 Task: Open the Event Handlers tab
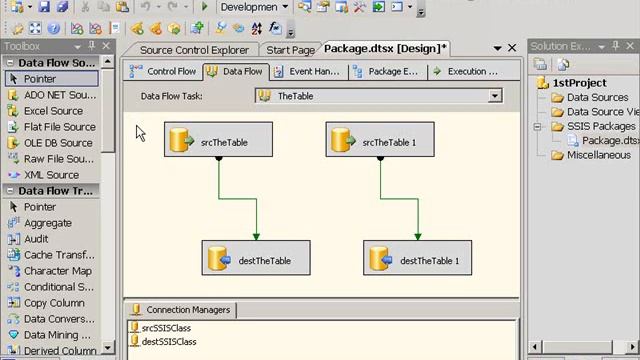pyautogui.click(x=307, y=71)
